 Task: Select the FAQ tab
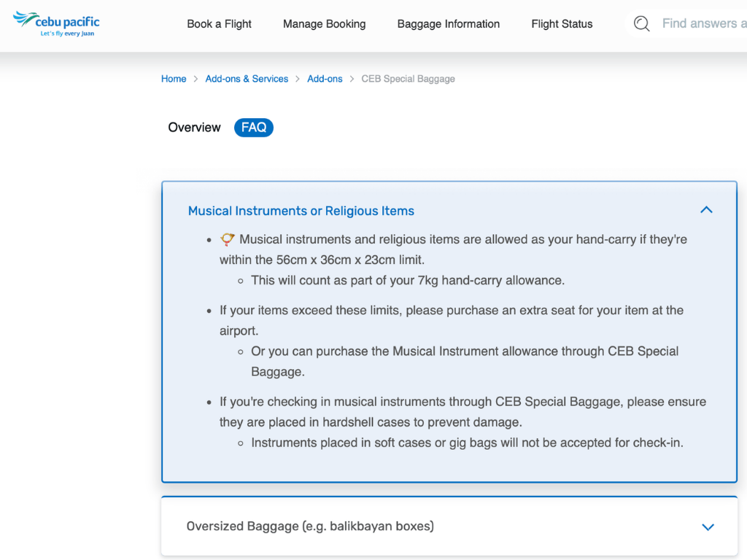tap(254, 128)
